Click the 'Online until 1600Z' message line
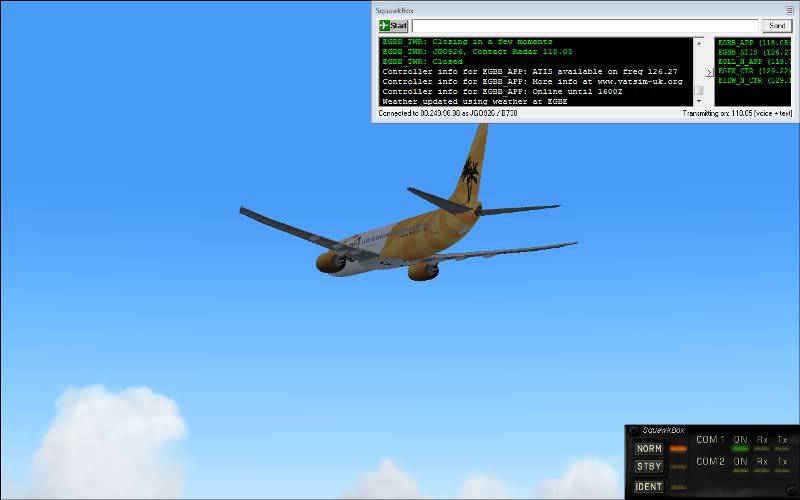This screenshot has height=500, width=800. (502, 91)
